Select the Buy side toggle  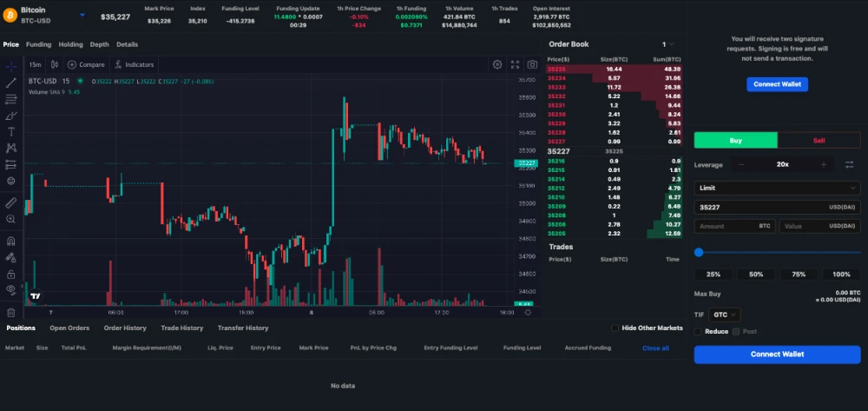click(736, 140)
